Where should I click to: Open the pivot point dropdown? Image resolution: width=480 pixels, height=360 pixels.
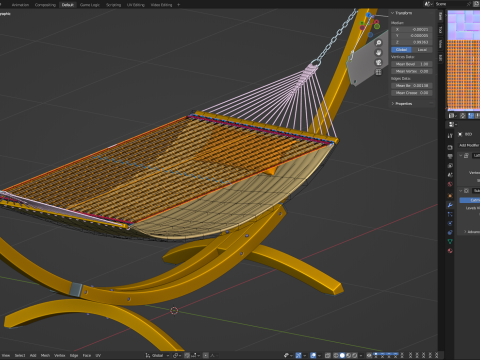177,355
